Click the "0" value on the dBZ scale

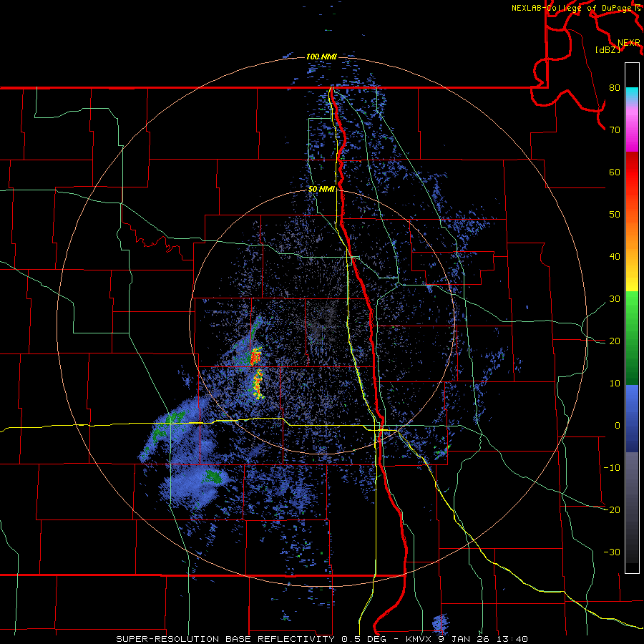[618, 426]
